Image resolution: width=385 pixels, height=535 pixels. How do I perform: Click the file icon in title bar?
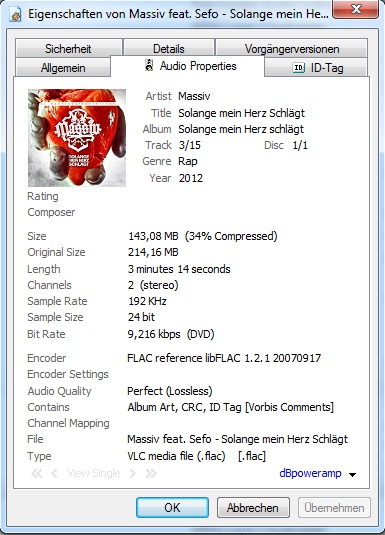(15, 15)
